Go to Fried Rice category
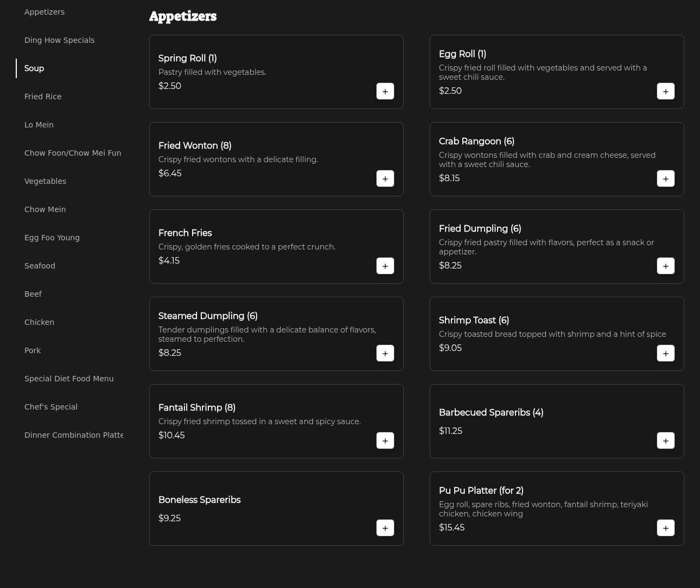The image size is (700, 588). pyautogui.click(x=43, y=97)
